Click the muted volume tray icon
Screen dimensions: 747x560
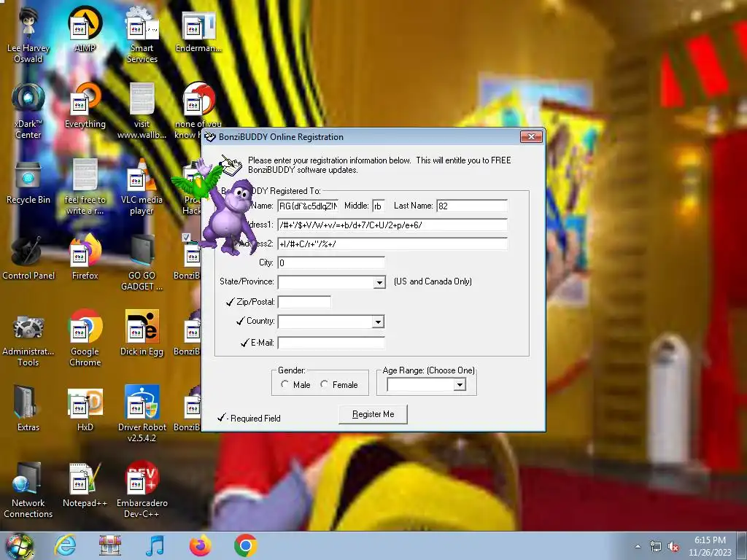(673, 547)
